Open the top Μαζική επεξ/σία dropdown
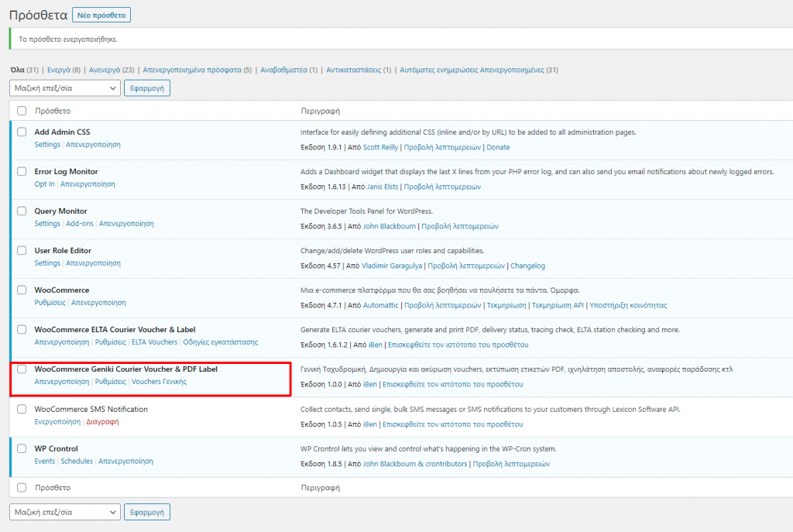This screenshot has height=532, width=793. [65, 88]
